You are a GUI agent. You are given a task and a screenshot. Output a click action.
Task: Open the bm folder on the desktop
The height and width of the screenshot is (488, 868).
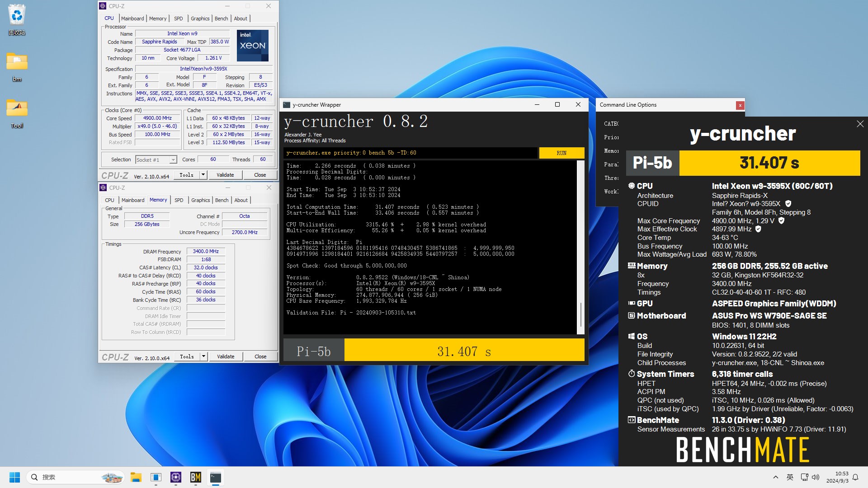[x=17, y=66]
